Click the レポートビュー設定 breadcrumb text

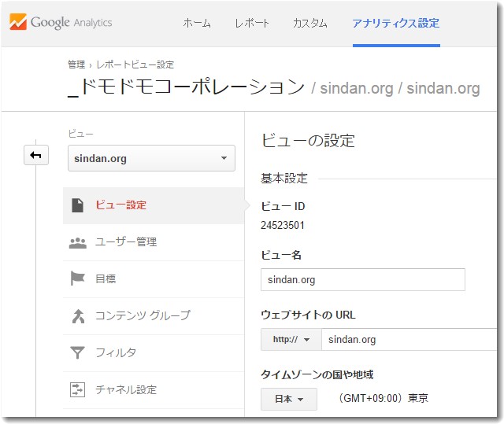(x=135, y=65)
